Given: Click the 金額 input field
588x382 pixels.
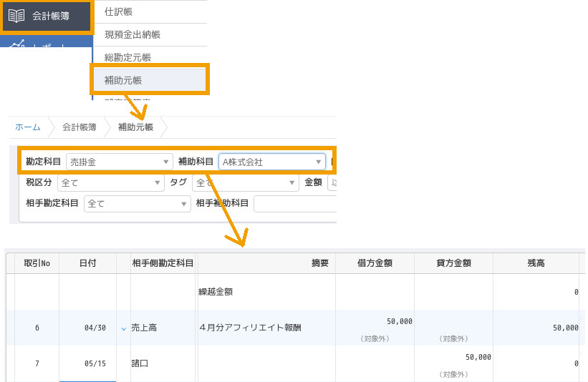Looking at the screenshot, I should [x=332, y=182].
